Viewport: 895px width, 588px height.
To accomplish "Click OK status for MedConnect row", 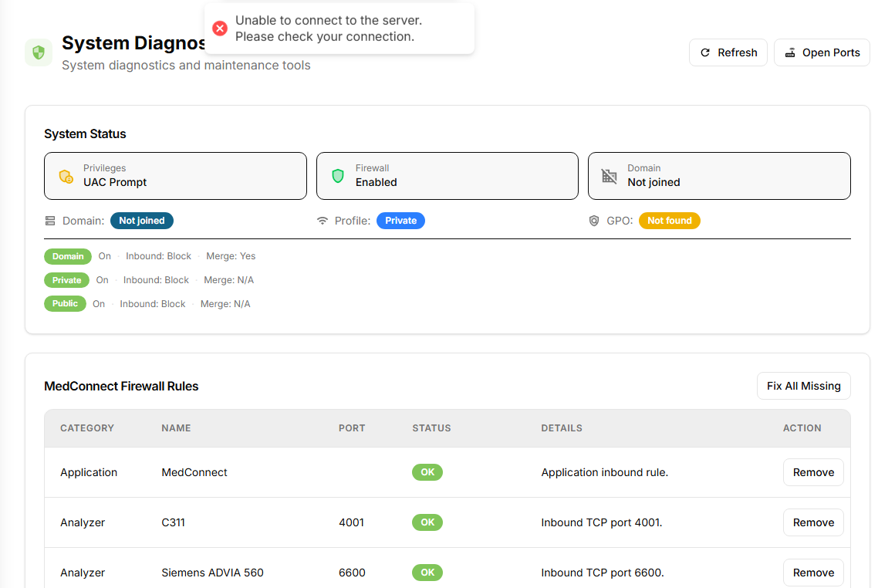I will (427, 472).
